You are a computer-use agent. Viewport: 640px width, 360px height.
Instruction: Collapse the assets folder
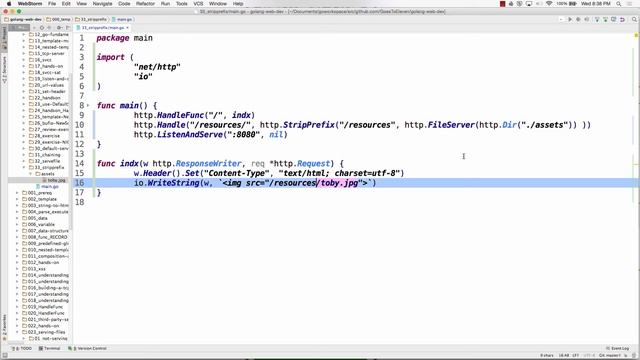[x=31, y=174]
